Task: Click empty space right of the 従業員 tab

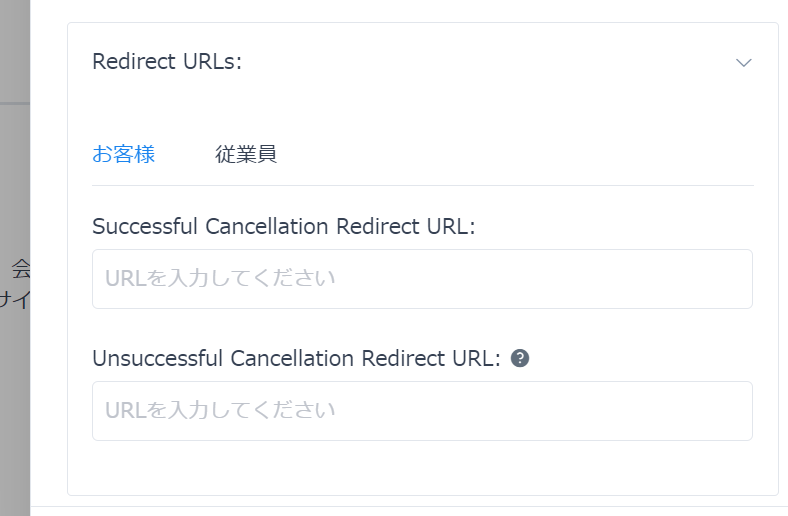Action: 500,154
